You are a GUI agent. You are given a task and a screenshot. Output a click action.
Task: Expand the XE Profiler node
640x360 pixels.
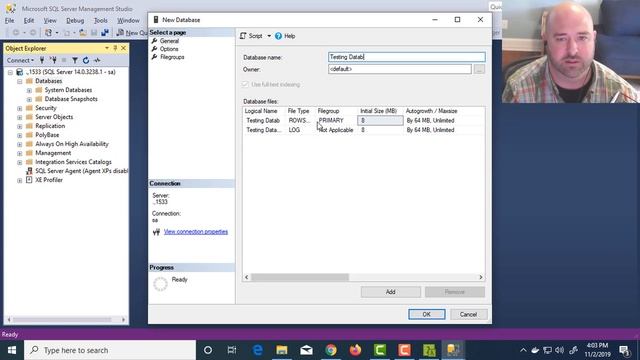(x=20, y=180)
